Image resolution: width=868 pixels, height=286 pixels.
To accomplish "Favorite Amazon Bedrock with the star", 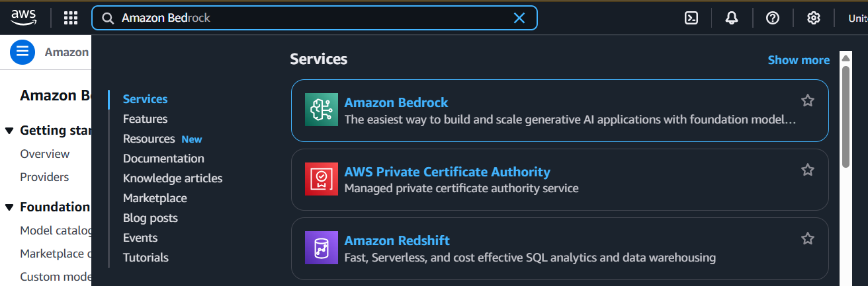I will (807, 100).
